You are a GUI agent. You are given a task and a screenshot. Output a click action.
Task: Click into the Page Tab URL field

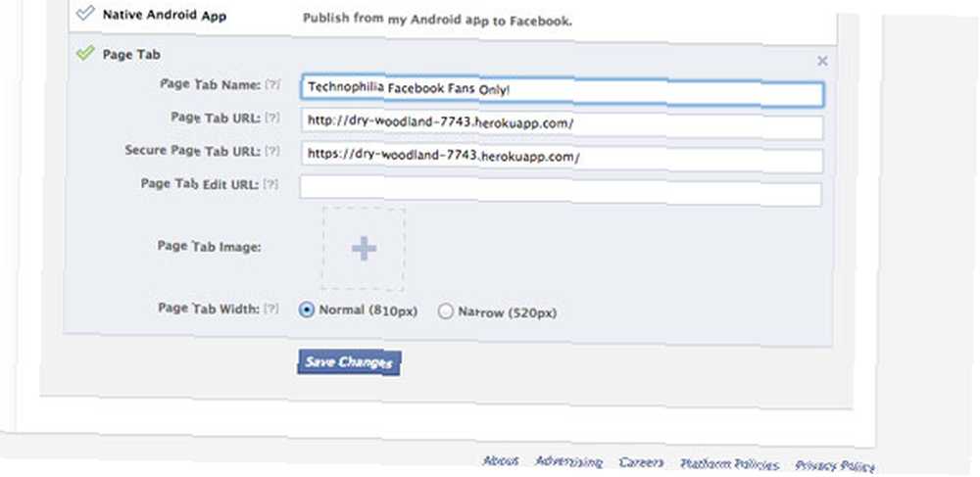[x=562, y=124]
